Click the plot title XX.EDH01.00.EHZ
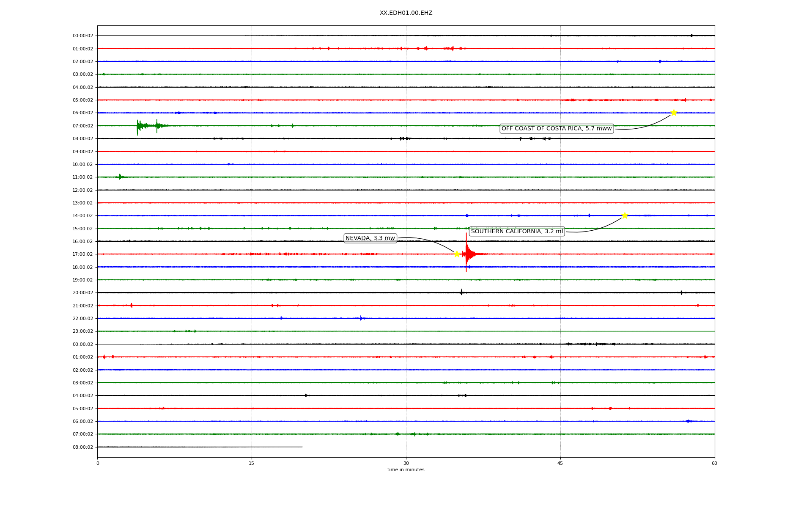Viewport: 812px width, 508px height. coord(406,13)
